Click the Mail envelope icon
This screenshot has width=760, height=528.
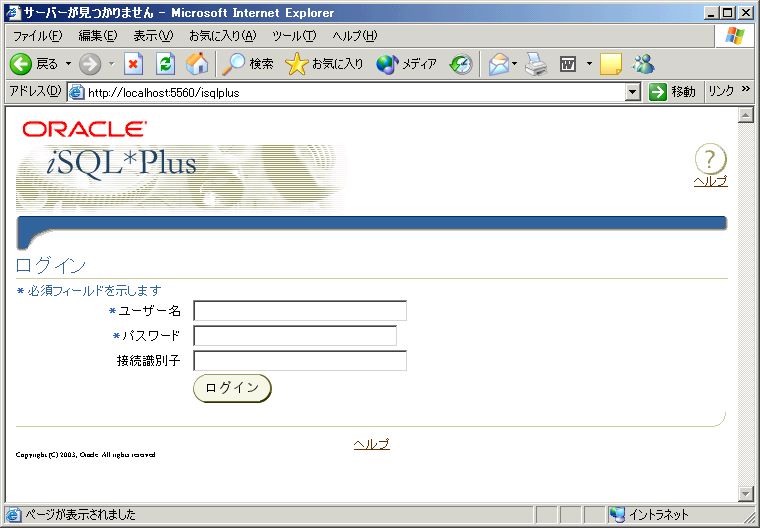[x=499, y=64]
